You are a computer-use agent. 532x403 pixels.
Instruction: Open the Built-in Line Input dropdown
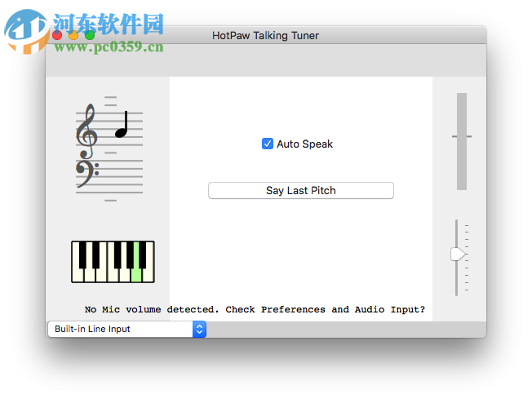(127, 329)
